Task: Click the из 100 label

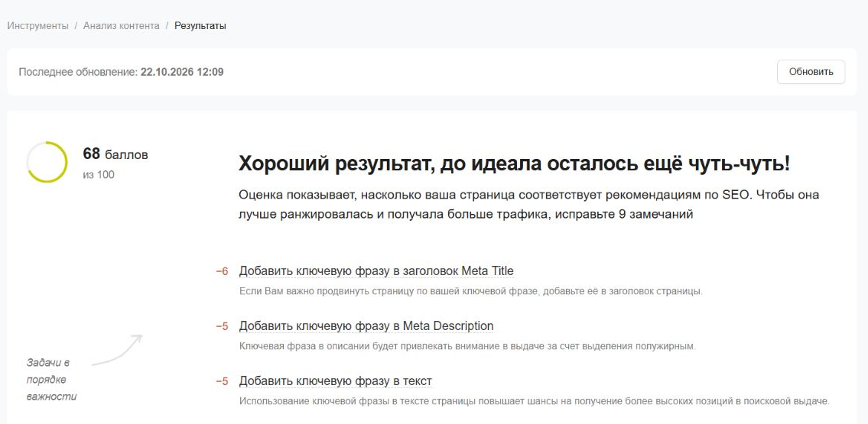Action: pyautogui.click(x=99, y=175)
